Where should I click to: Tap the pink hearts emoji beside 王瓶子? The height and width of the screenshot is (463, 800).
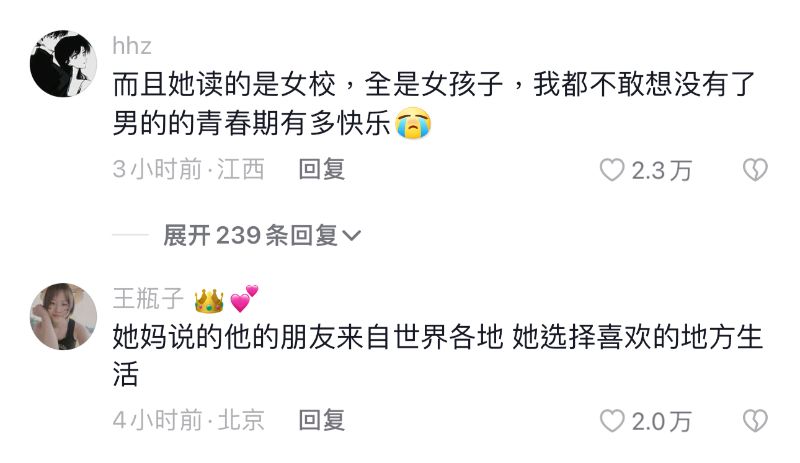(x=244, y=298)
